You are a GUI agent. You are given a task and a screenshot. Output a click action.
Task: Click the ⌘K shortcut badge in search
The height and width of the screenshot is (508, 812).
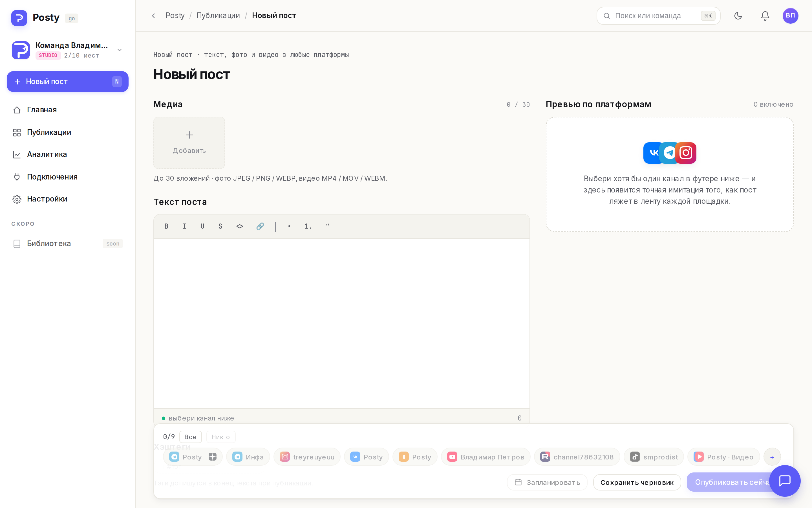click(708, 16)
